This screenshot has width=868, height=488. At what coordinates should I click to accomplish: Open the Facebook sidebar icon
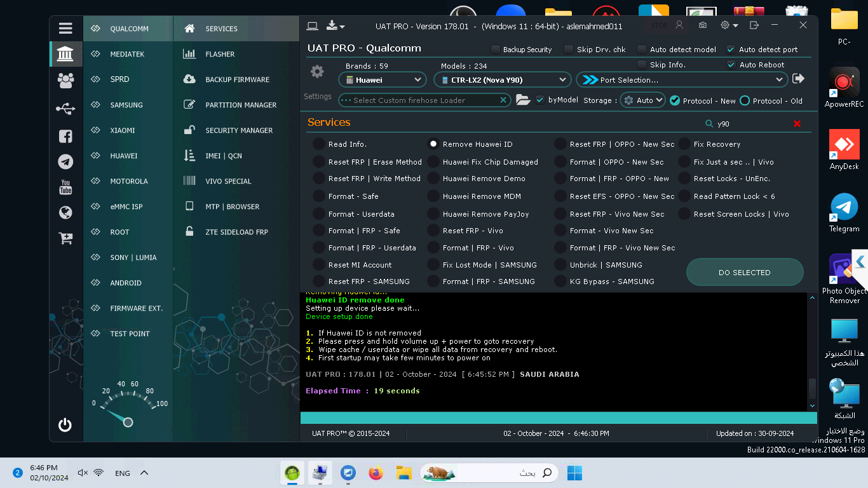click(x=65, y=136)
